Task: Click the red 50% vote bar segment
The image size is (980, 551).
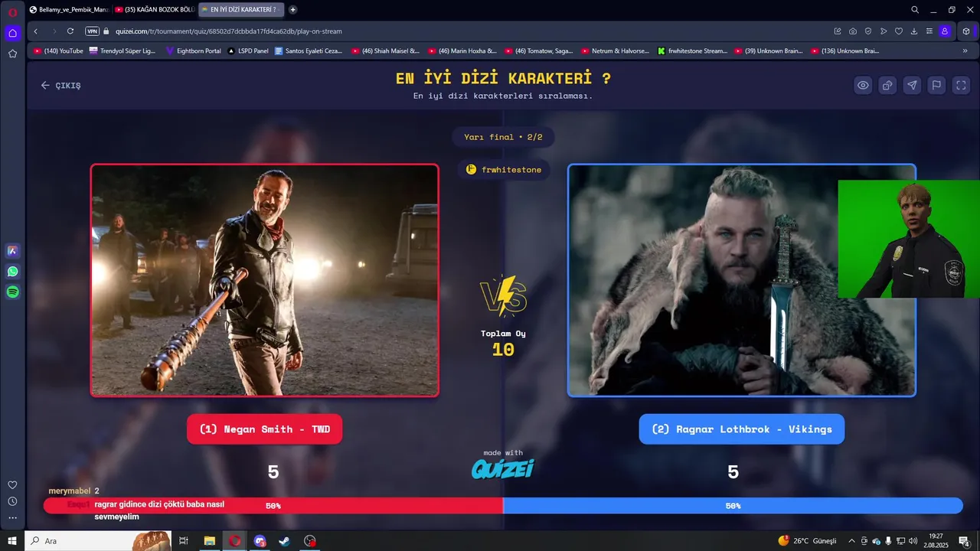Action: click(x=273, y=506)
